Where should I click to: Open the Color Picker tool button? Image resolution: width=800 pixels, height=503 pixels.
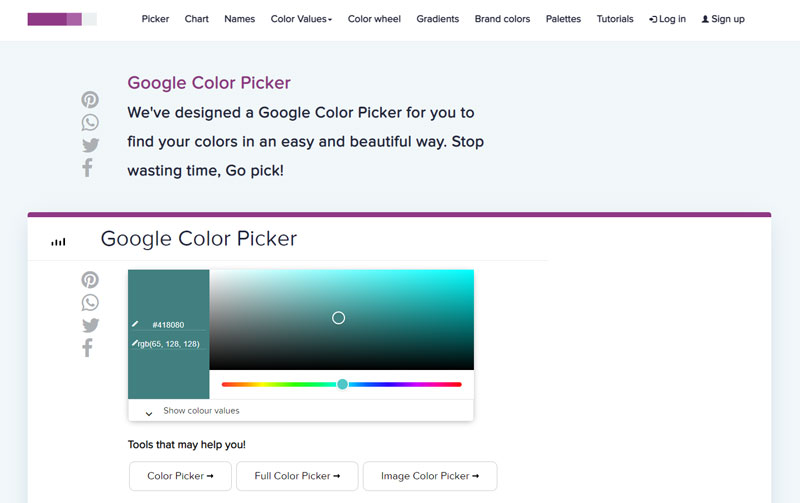tap(180, 476)
